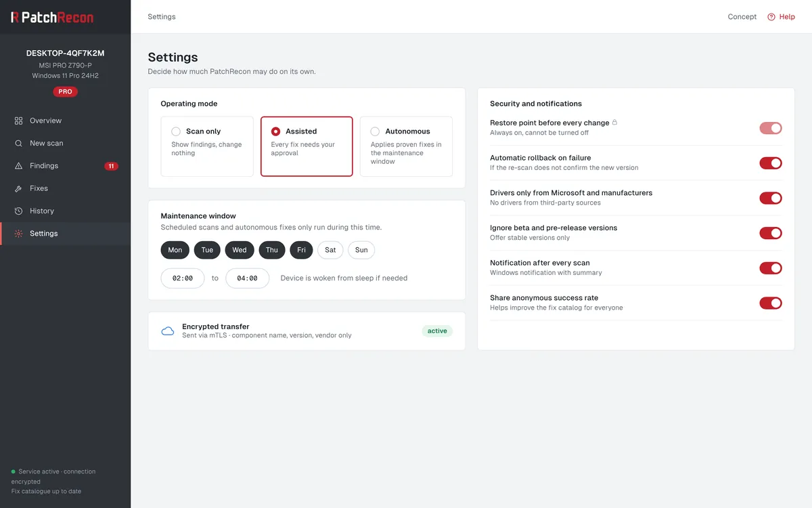
Task: Click Windows 11 Pro 24H2 text
Action: click(x=66, y=76)
